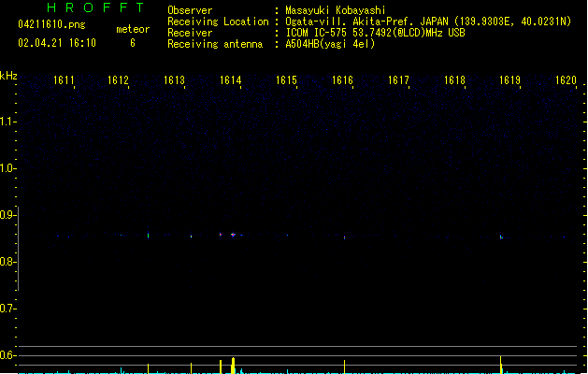Click the meteor echo just after 1619
Viewport: 588px width, 374px height.
(501, 237)
